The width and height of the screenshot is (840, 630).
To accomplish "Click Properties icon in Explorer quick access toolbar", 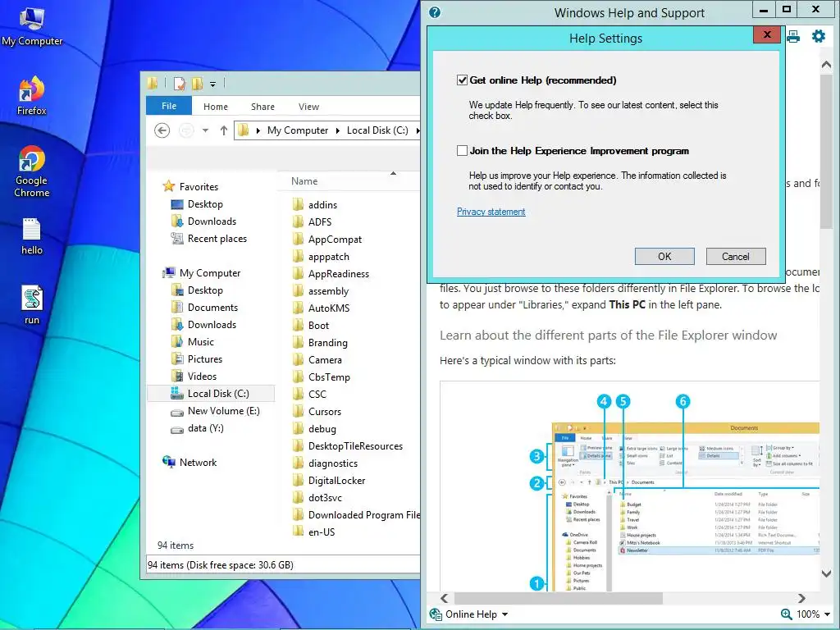I will [x=180, y=84].
